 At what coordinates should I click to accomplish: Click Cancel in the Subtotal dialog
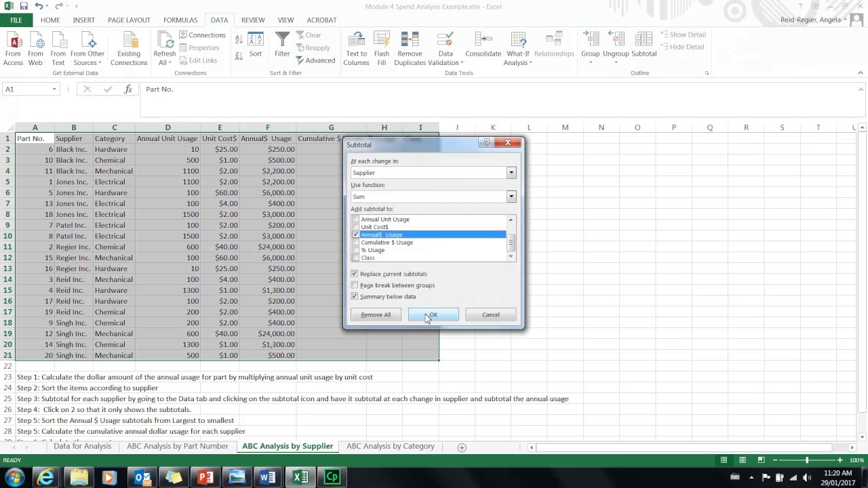[x=490, y=314]
